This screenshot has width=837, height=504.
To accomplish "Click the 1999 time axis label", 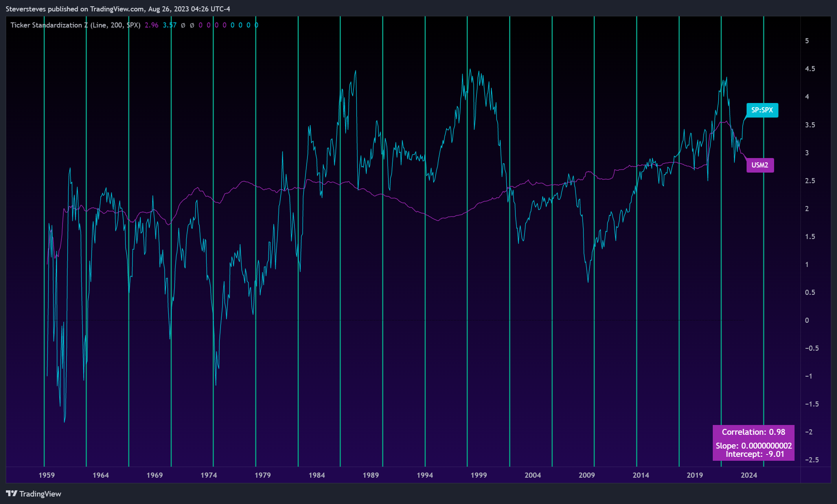I will click(x=479, y=475).
